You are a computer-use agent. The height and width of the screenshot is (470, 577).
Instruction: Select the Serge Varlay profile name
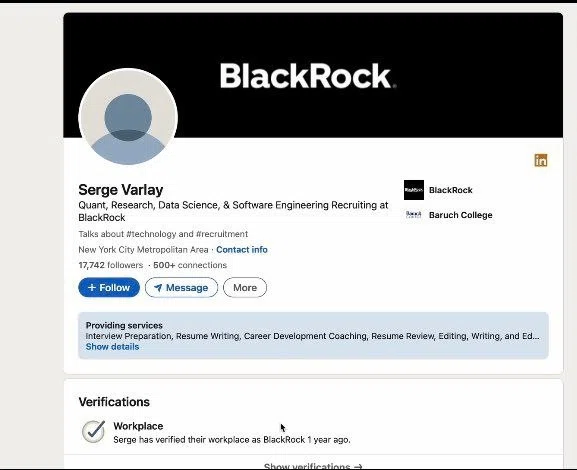point(121,190)
